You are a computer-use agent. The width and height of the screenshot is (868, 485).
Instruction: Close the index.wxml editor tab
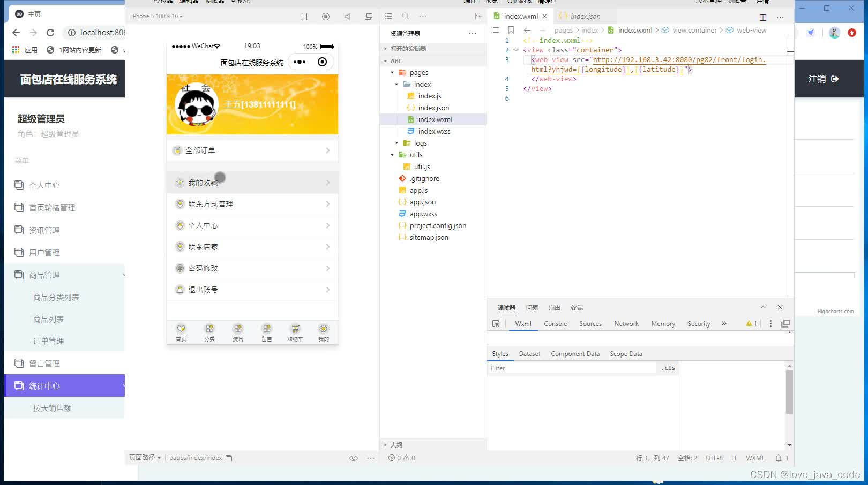tap(545, 16)
